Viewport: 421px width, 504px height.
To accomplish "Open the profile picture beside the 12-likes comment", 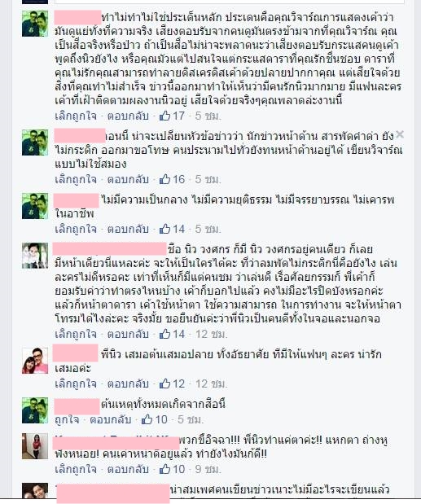I will (x=35, y=361).
